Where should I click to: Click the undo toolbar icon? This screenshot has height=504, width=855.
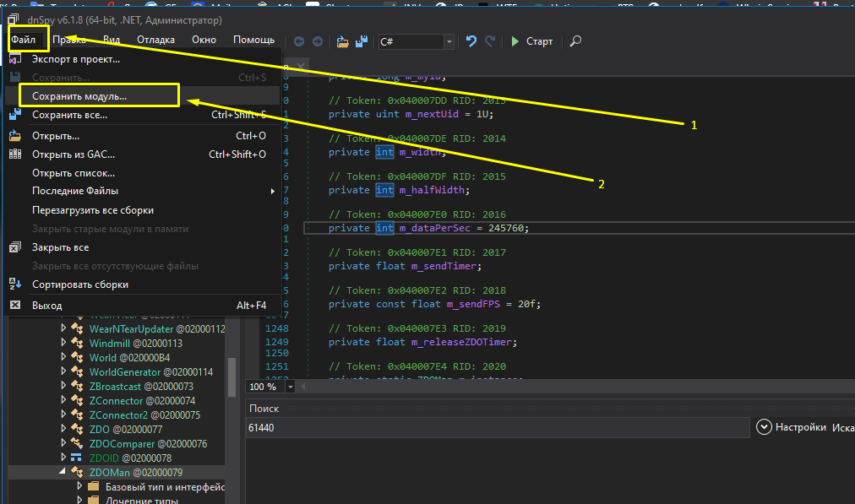coord(471,41)
